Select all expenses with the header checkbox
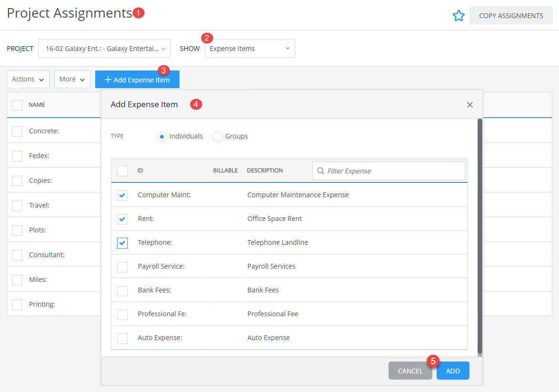This screenshot has width=559, height=392. 122,170
